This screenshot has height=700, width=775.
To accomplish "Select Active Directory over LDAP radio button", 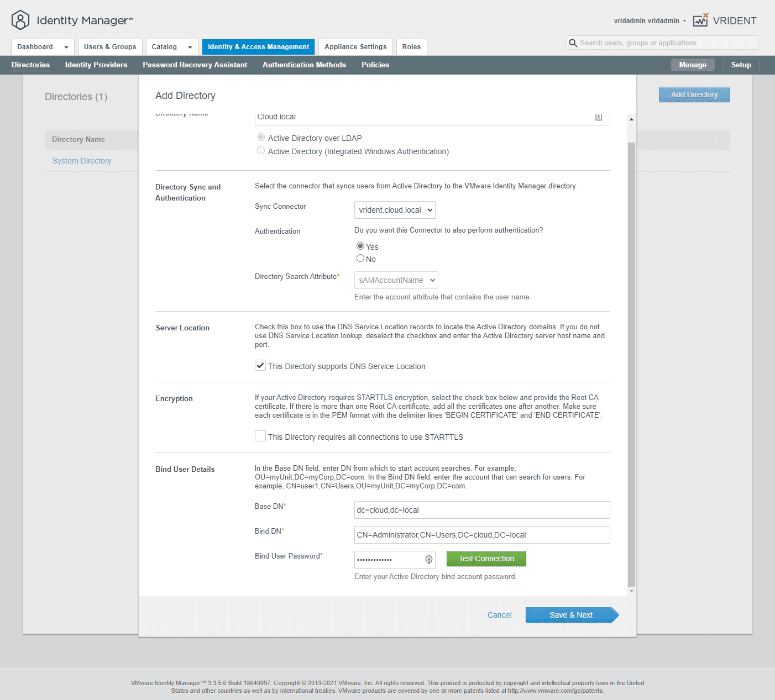I will (261, 137).
